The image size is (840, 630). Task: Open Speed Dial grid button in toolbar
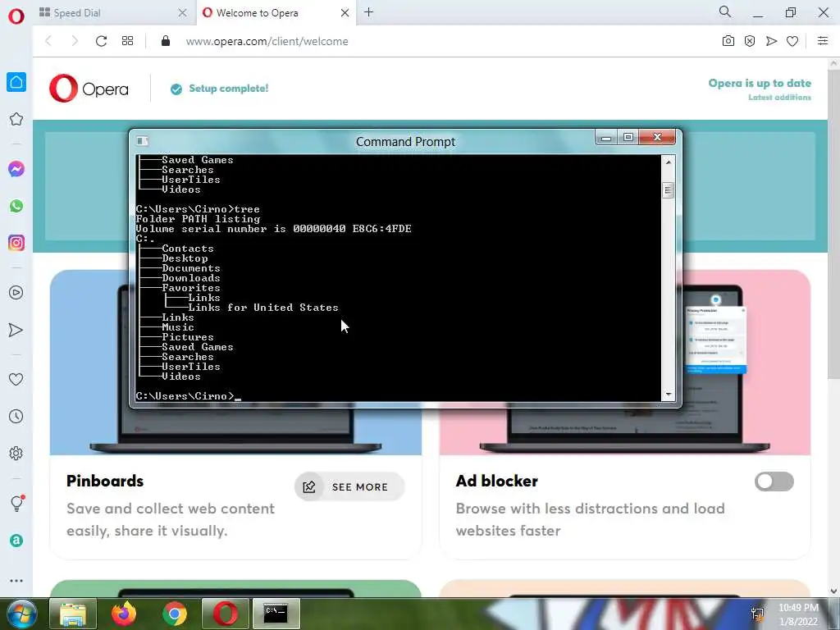point(127,41)
